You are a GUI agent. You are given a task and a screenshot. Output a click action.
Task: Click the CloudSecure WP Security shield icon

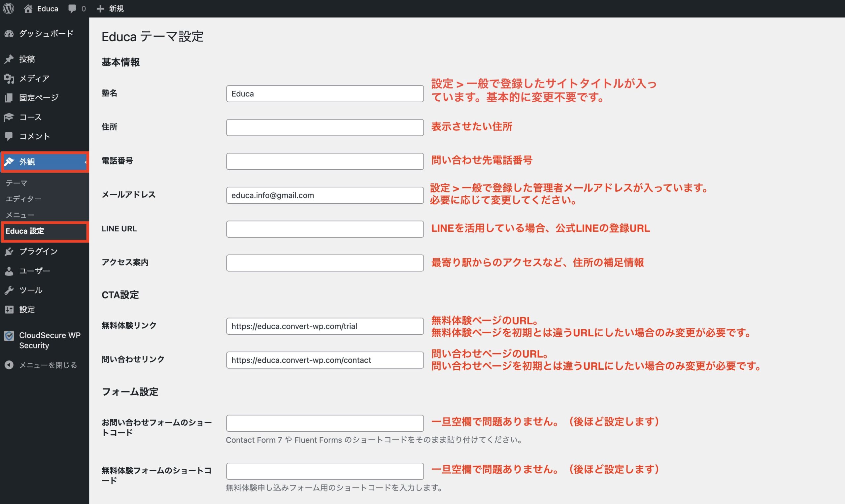9,336
